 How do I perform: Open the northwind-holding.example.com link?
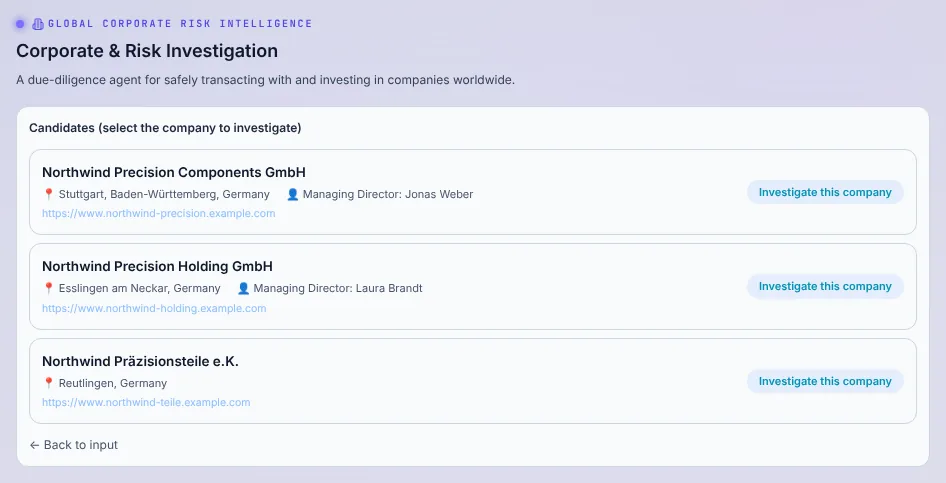click(154, 308)
